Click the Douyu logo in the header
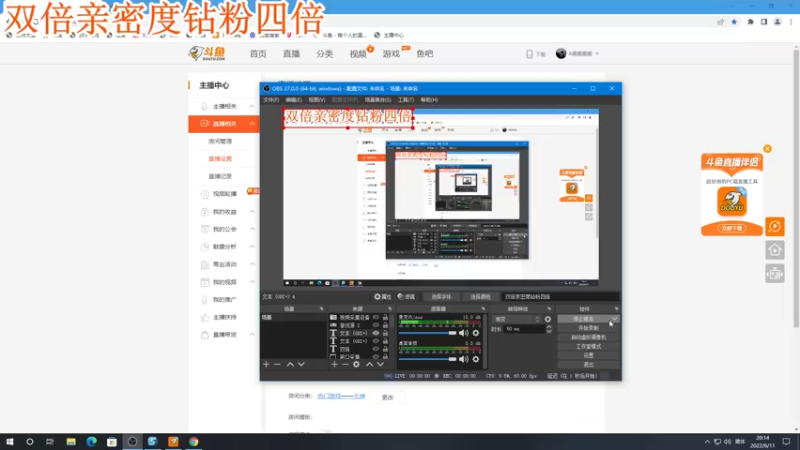Image resolution: width=800 pixels, height=450 pixels. coord(207,53)
